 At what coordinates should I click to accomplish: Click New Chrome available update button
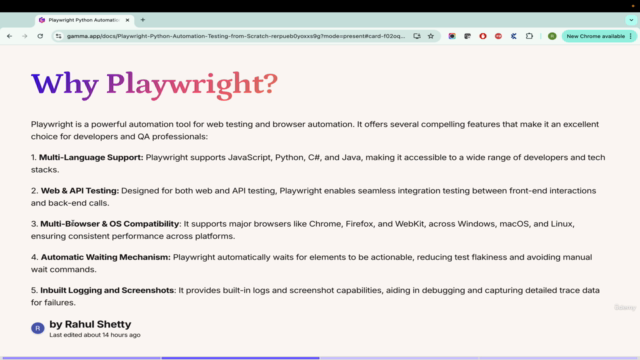pos(596,36)
